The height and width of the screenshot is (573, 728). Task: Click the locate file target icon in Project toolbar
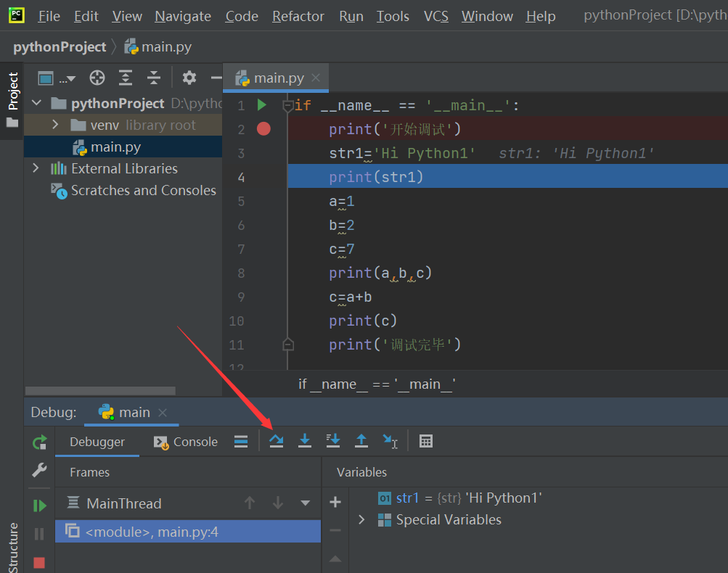point(97,78)
